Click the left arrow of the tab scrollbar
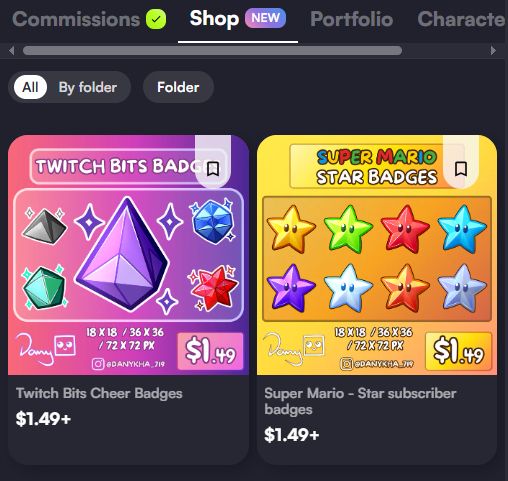508x481 pixels. click(x=11, y=51)
